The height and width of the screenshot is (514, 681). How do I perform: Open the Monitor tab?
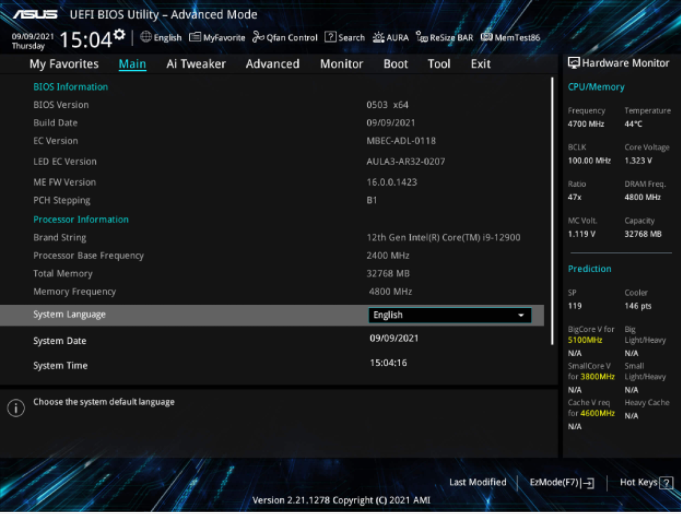pyautogui.click(x=341, y=64)
